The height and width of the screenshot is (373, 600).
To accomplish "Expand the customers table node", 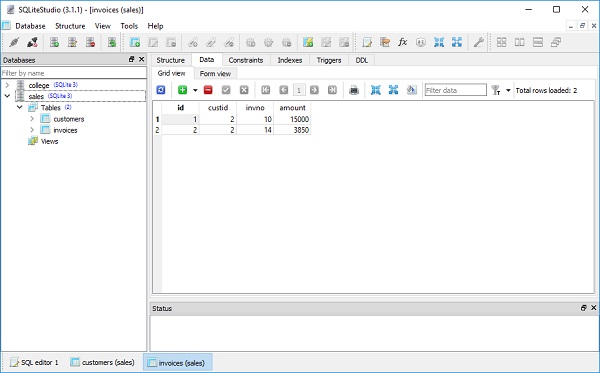I will click(x=32, y=119).
